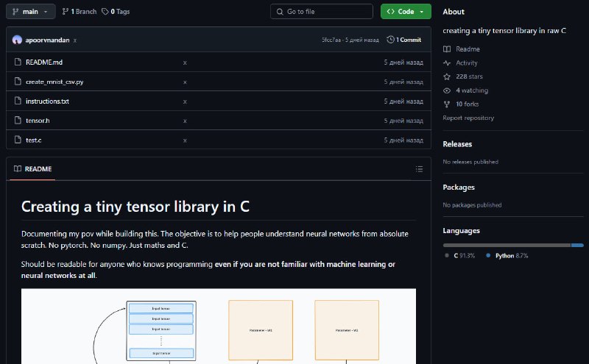Click 'No releases published' text
This screenshot has width=589, height=364.
point(470,162)
